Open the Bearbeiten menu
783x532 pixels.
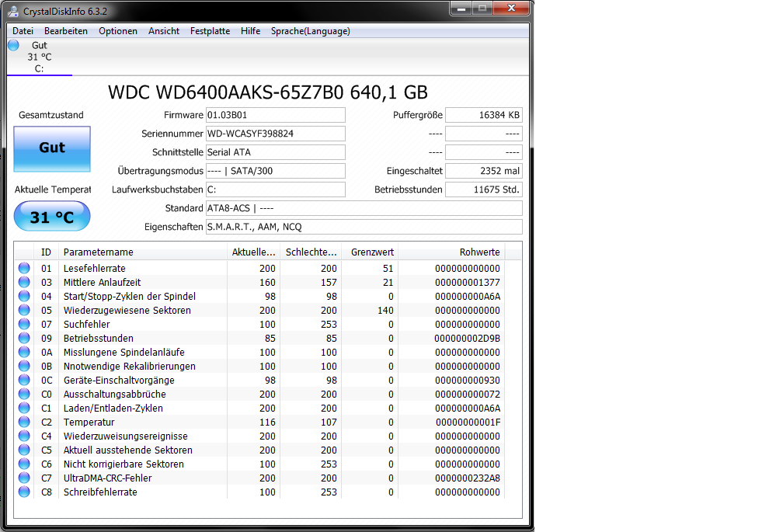click(66, 31)
